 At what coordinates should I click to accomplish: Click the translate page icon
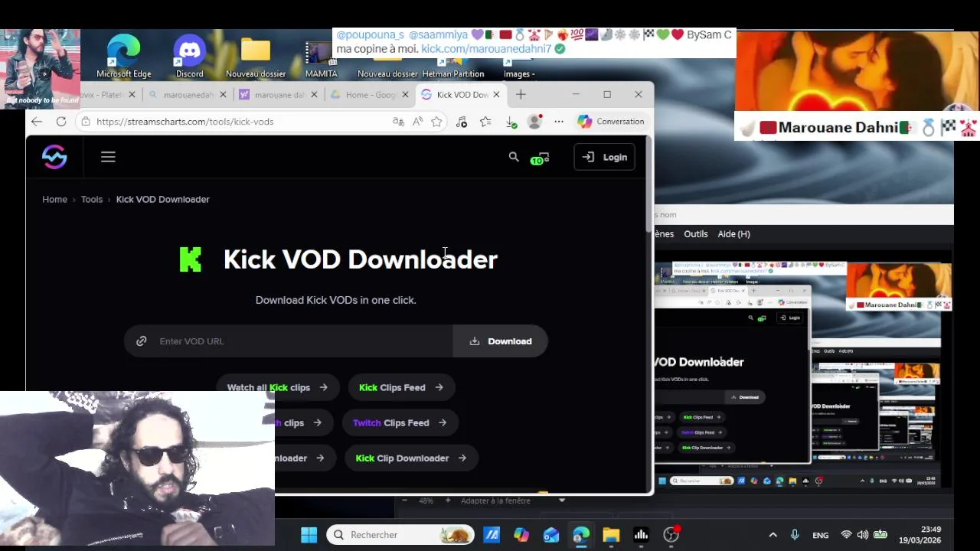(398, 122)
